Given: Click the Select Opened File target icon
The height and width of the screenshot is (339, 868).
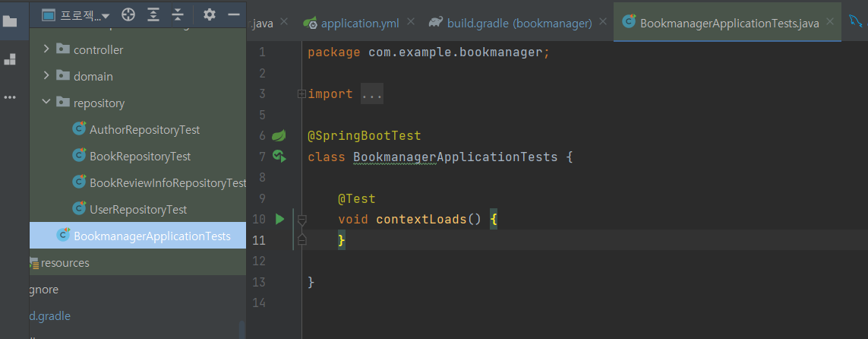Looking at the screenshot, I should [x=128, y=15].
